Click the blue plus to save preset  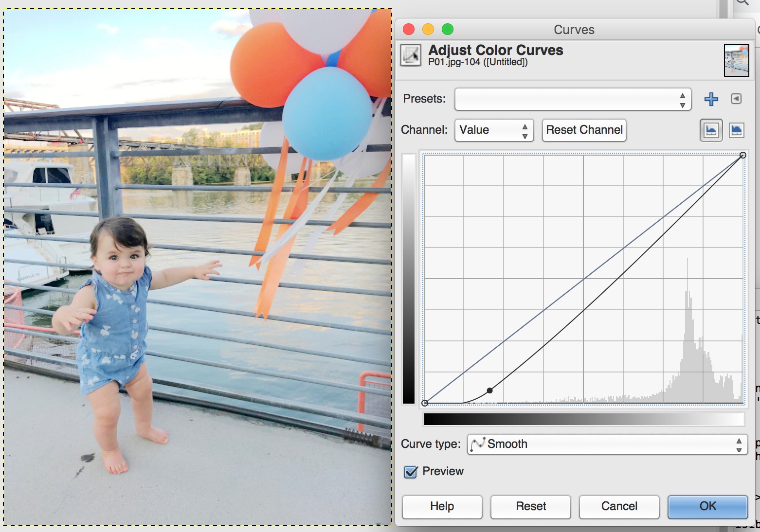point(711,99)
